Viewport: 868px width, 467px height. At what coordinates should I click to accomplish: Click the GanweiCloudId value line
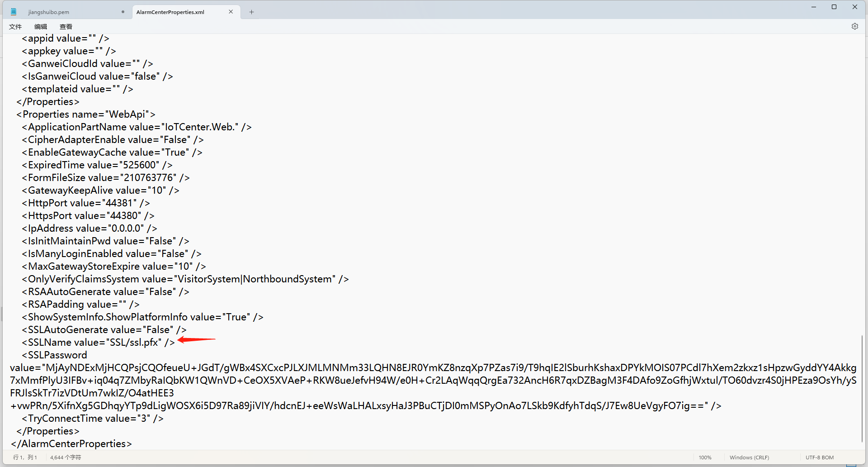[x=87, y=64]
